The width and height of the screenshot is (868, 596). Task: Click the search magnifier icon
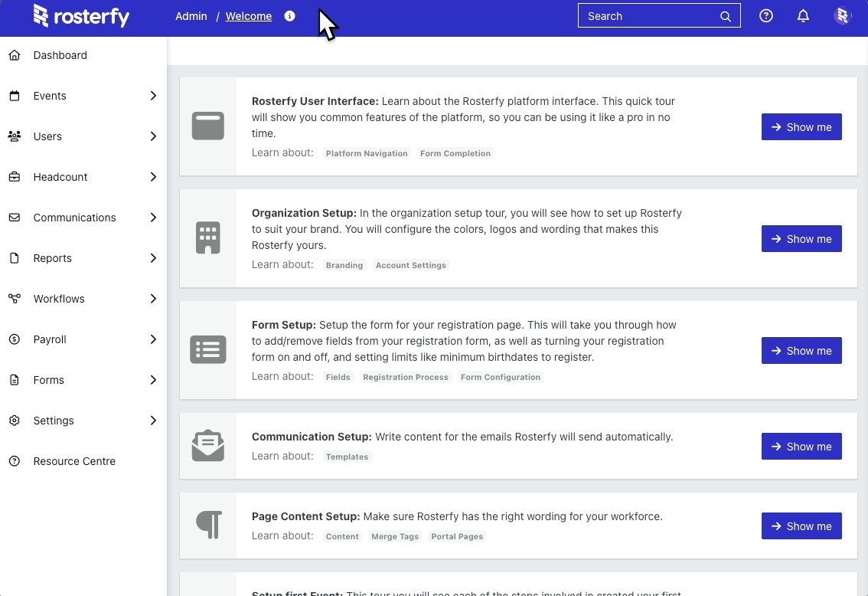click(725, 17)
